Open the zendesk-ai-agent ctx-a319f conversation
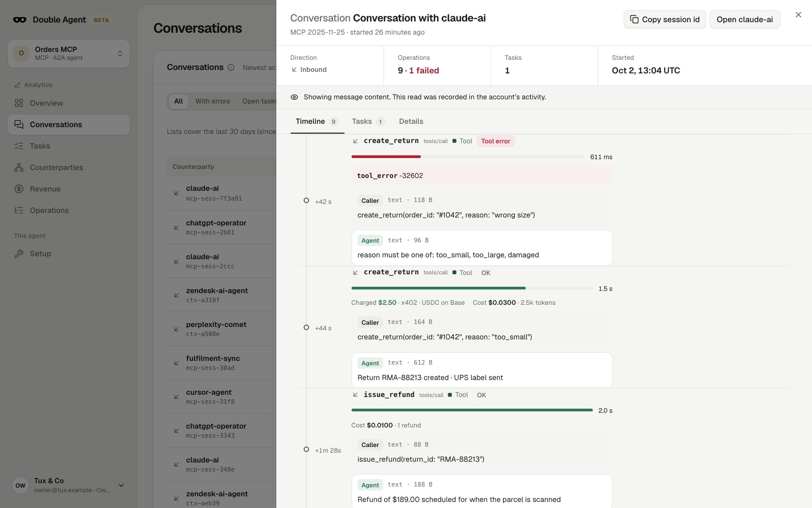The height and width of the screenshot is (508, 812). 222,295
